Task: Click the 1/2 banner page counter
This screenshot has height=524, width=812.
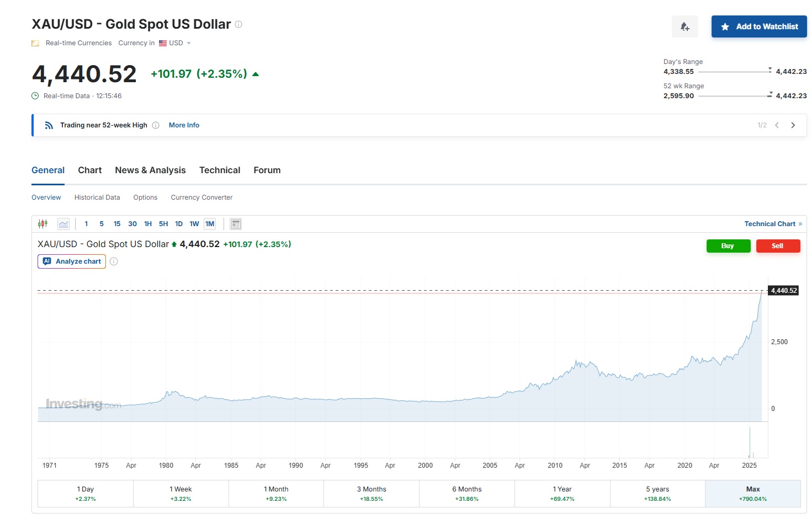Action: (x=762, y=125)
